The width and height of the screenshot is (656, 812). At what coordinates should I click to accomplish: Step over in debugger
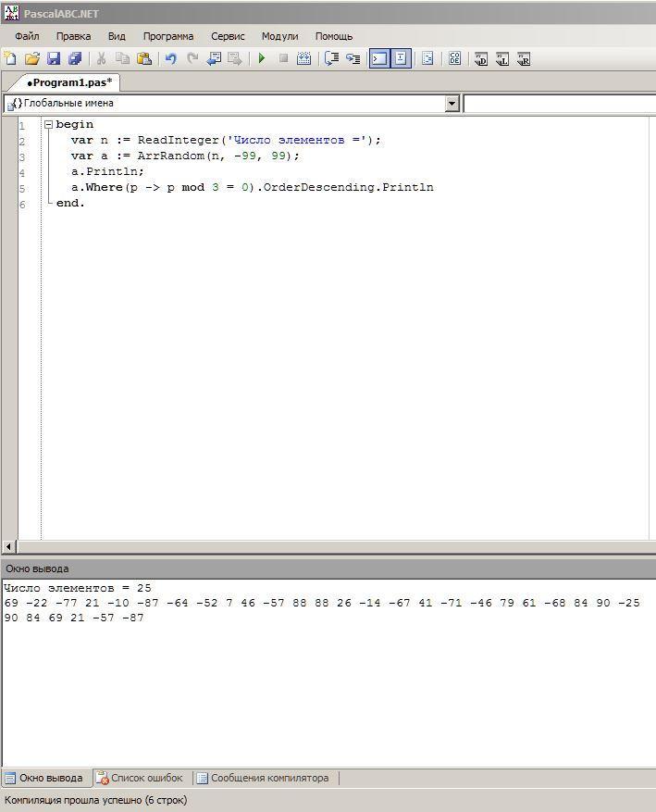pos(331,58)
